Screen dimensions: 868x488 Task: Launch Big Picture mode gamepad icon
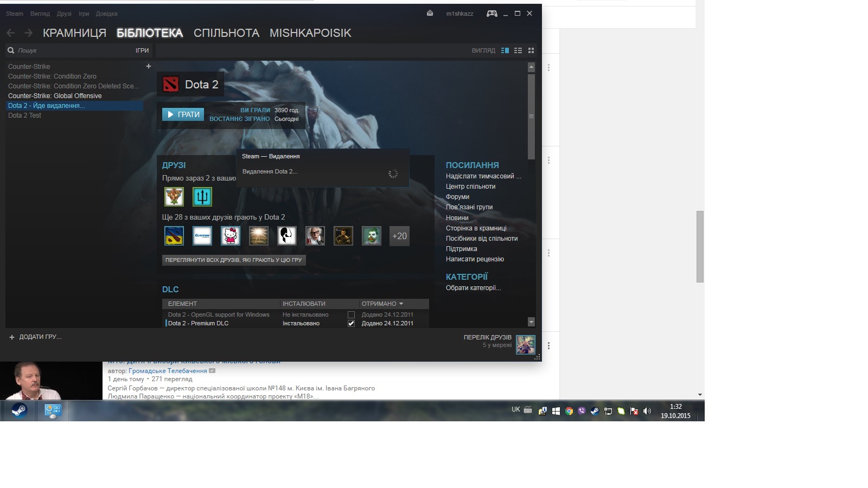click(x=492, y=13)
